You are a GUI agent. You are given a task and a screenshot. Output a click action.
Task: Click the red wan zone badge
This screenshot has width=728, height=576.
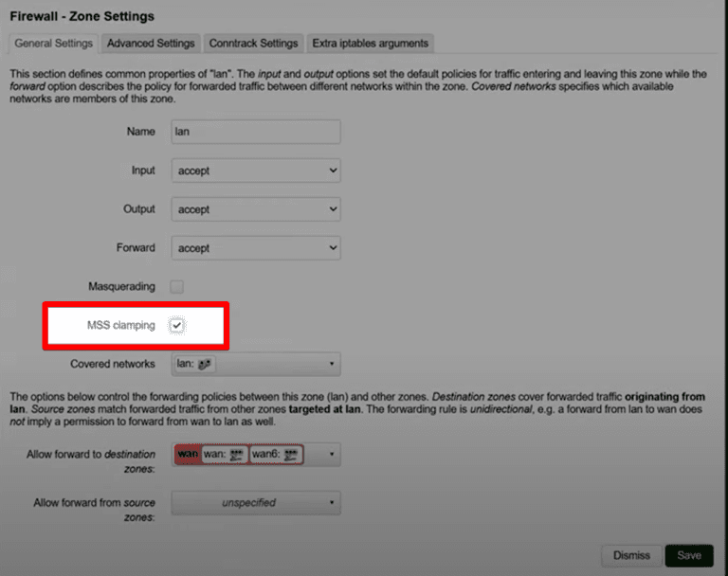pos(188,455)
